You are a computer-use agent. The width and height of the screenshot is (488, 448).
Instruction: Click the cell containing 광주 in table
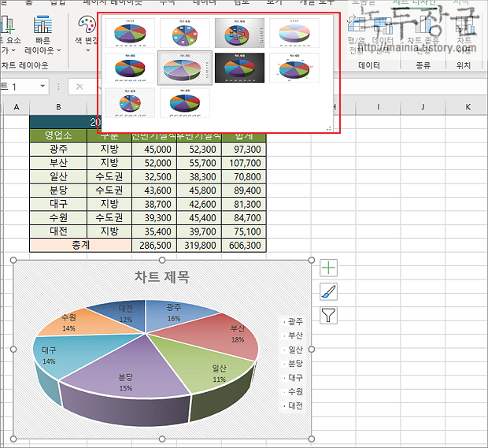[58, 149]
